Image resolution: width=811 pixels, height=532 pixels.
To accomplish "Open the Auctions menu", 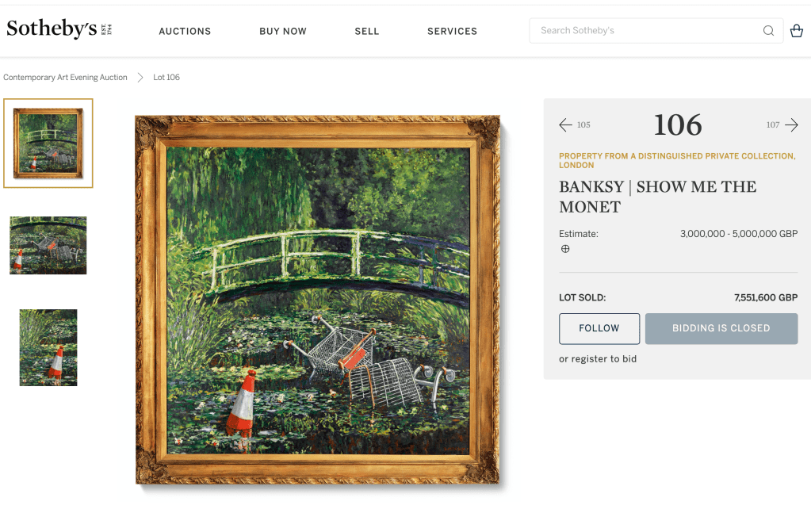I will pyautogui.click(x=185, y=31).
